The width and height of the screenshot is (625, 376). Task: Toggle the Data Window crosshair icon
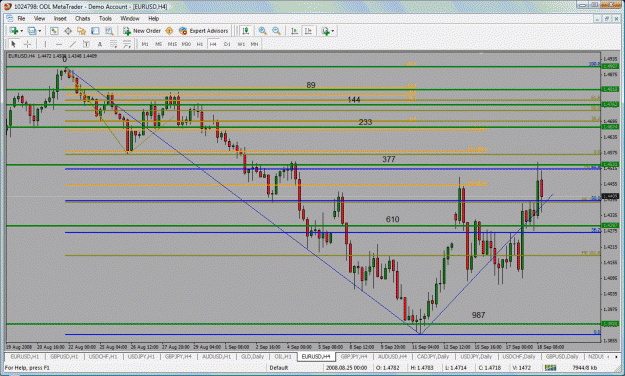[x=68, y=31]
